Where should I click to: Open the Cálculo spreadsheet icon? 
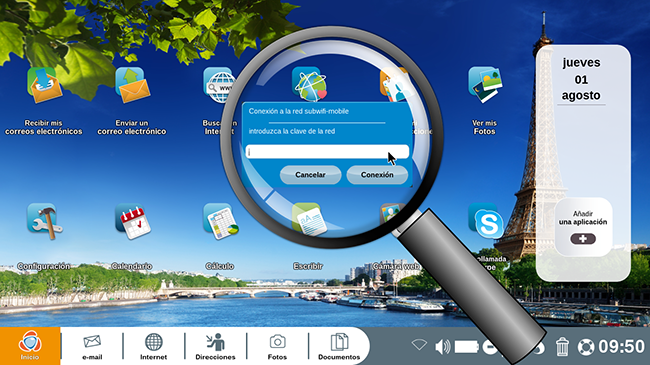tap(221, 221)
